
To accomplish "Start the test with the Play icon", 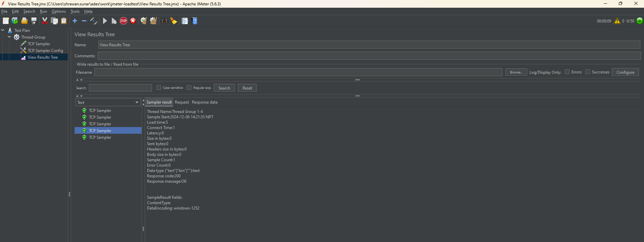I will click(x=105, y=21).
